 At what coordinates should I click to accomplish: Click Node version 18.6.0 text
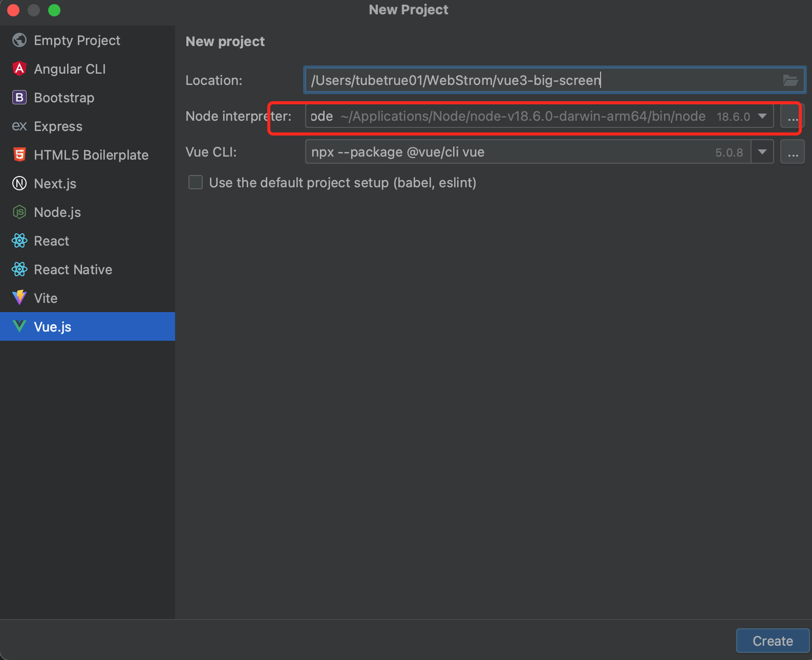733,117
